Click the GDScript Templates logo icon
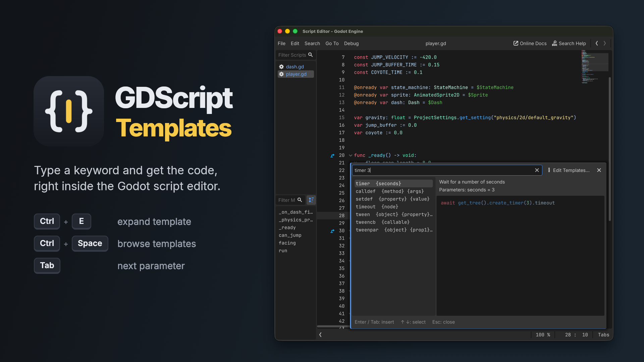The image size is (644, 362). pyautogui.click(x=69, y=111)
